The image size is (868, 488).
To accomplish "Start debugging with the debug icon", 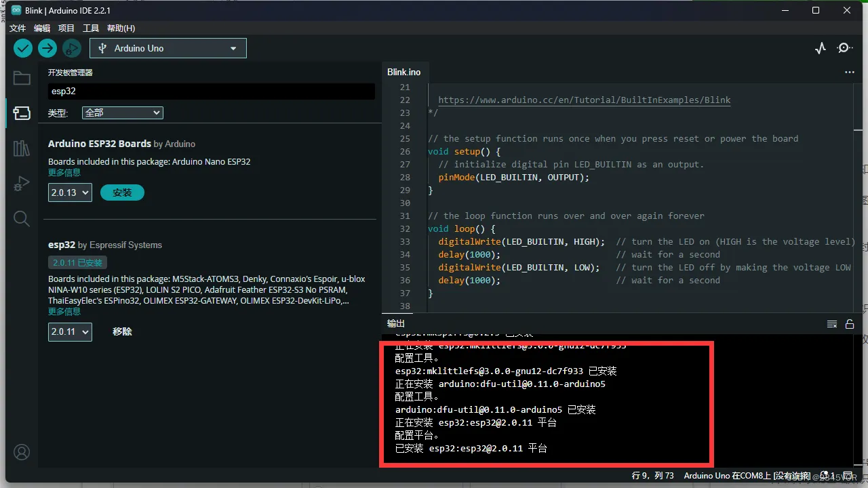I will [x=71, y=48].
